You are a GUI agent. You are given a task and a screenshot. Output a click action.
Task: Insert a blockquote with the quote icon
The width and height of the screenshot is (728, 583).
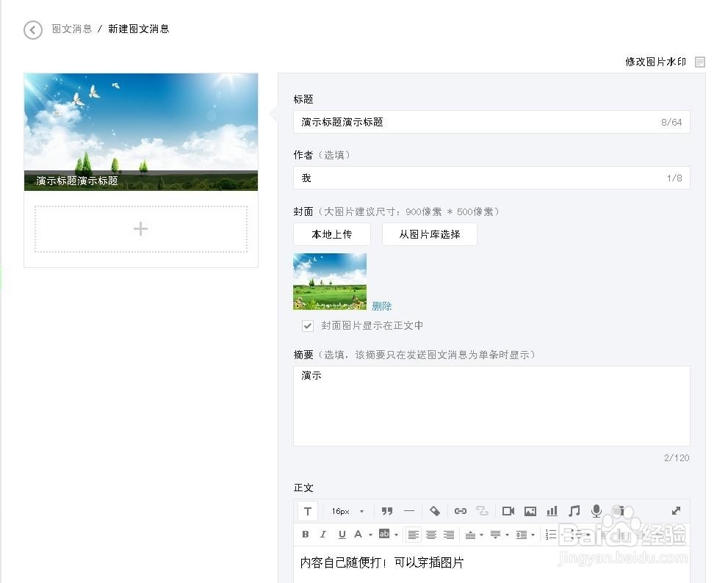pos(386,511)
